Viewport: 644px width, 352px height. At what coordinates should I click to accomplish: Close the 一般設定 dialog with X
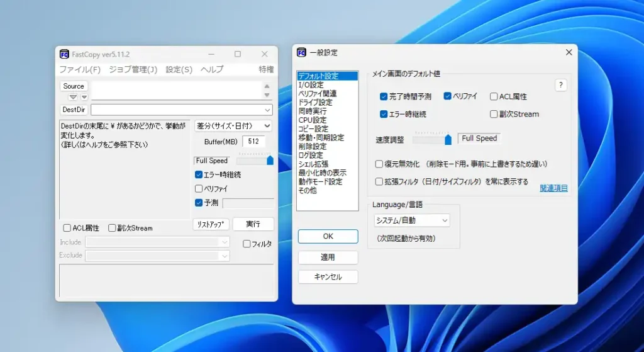pyautogui.click(x=569, y=52)
